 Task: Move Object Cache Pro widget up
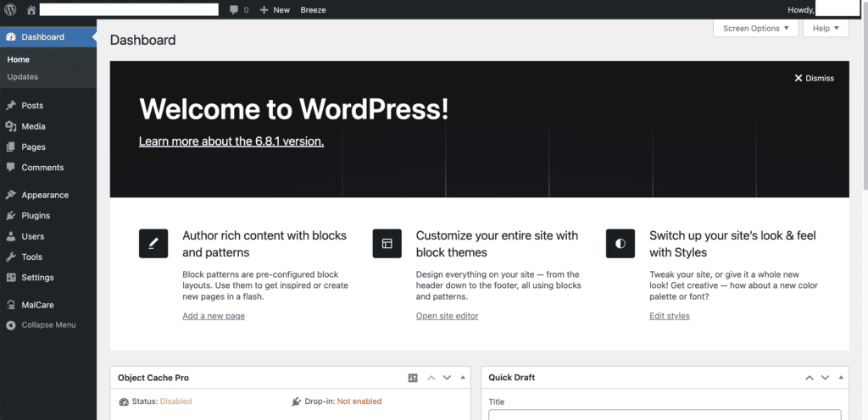tap(431, 378)
